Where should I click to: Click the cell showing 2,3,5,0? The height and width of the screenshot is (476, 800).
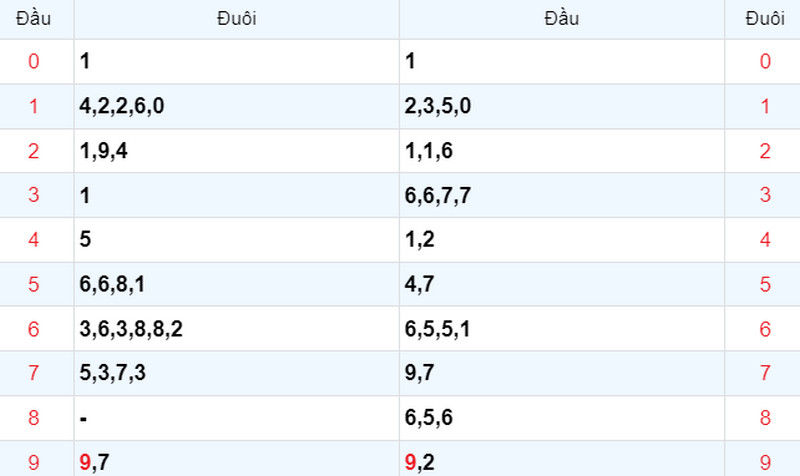click(x=562, y=106)
